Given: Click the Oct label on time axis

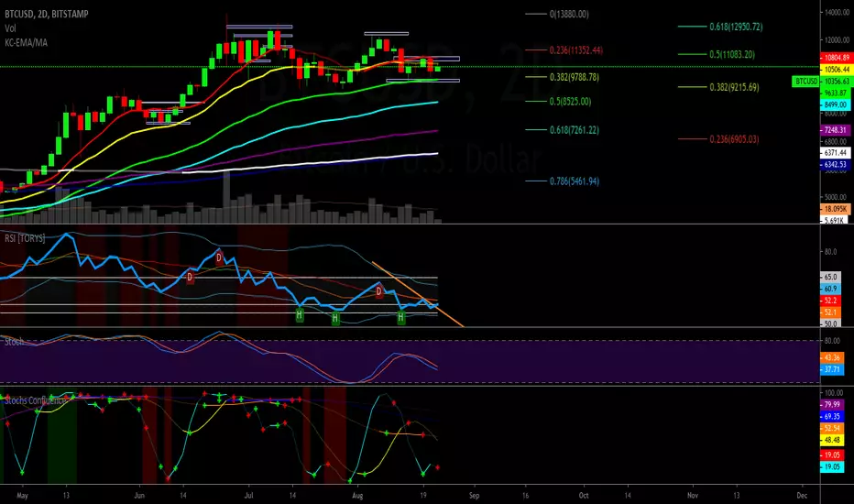Looking at the screenshot, I should pos(584,496).
